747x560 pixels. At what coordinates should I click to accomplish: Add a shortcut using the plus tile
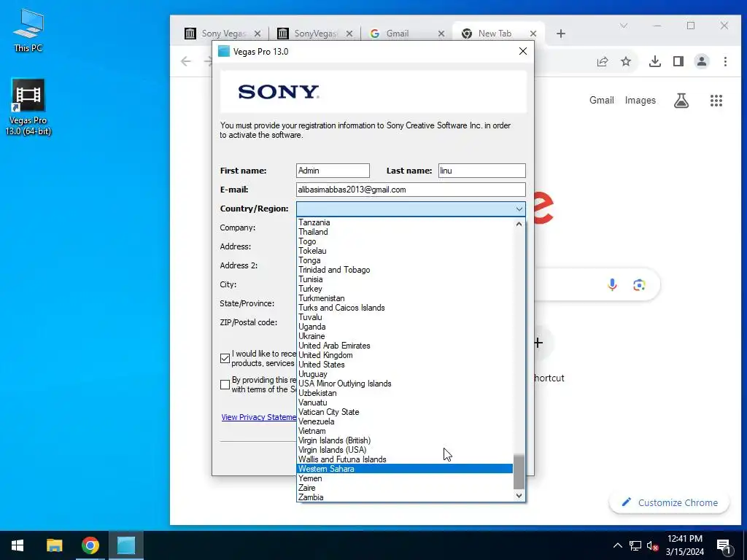click(x=538, y=343)
